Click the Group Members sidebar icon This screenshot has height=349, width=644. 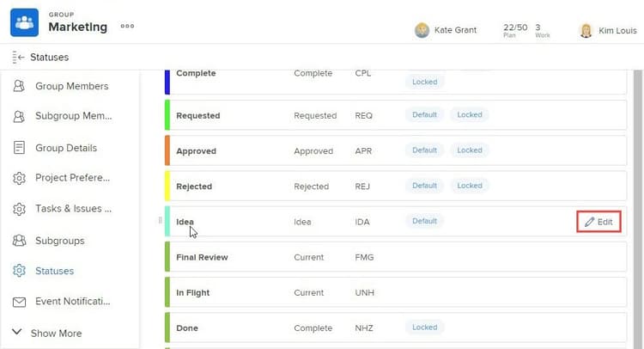coord(19,86)
